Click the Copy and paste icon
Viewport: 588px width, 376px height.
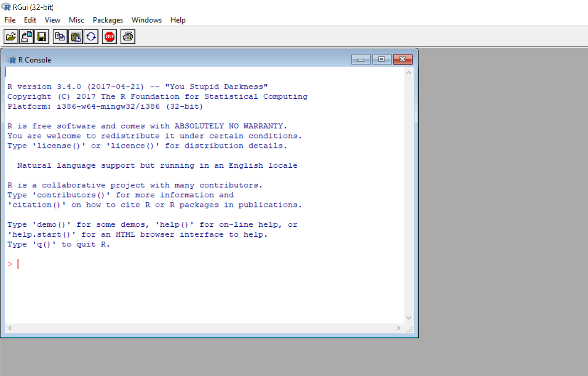click(91, 37)
